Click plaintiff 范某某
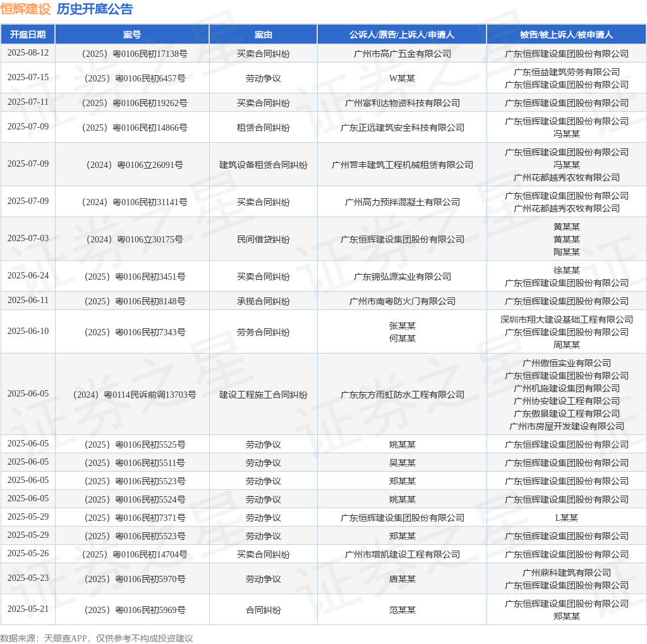The width and height of the screenshot is (647, 644). [x=402, y=610]
